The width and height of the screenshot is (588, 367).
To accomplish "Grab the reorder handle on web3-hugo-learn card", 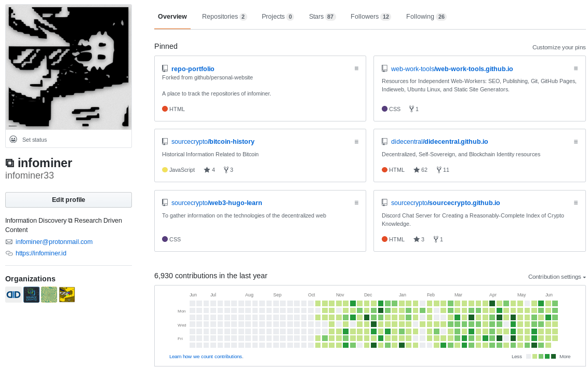I will pos(356,203).
